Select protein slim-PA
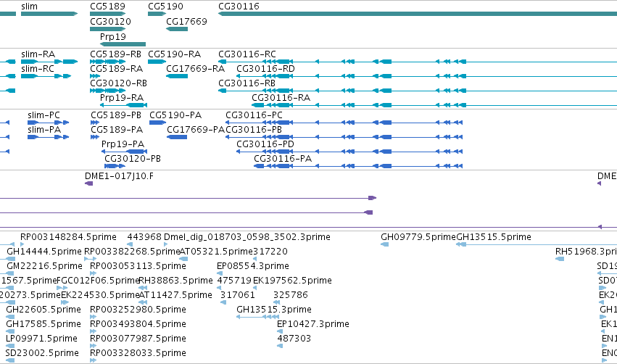 coord(44,130)
